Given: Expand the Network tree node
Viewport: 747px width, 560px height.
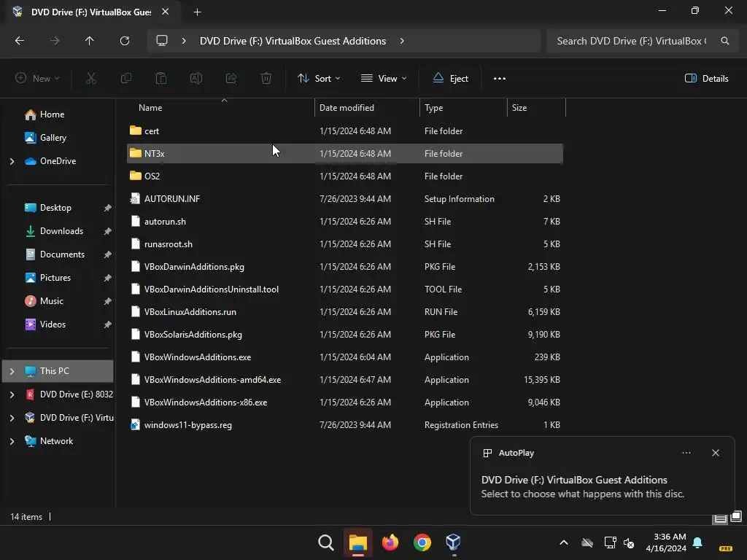Looking at the screenshot, I should pos(12,441).
